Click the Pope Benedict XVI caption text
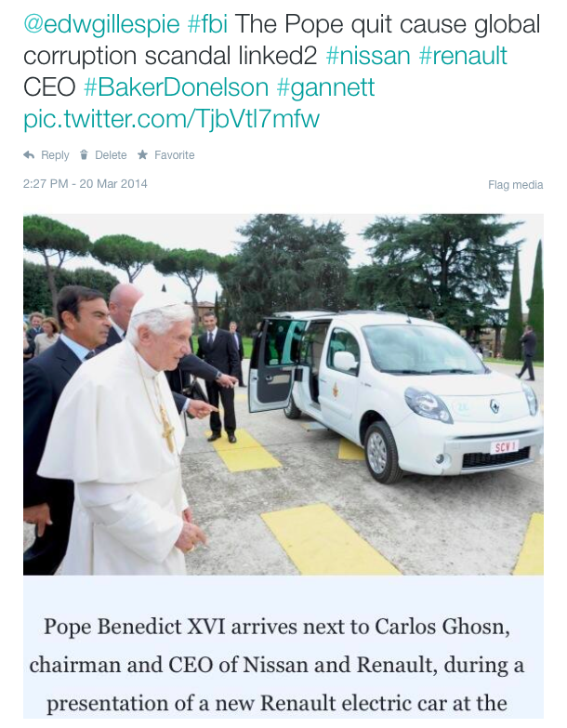The height and width of the screenshot is (728, 567). (x=277, y=665)
